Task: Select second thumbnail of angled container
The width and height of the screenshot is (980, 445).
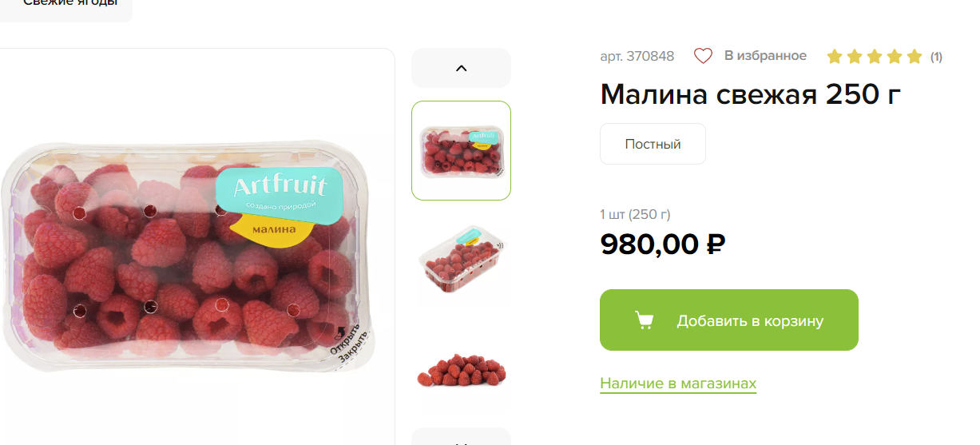Action: pos(461,260)
